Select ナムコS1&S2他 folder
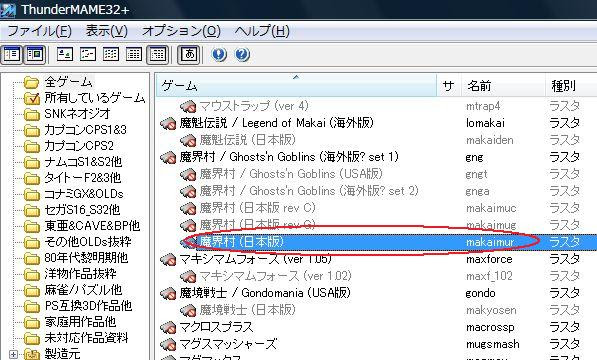The image size is (597, 360). point(83,162)
